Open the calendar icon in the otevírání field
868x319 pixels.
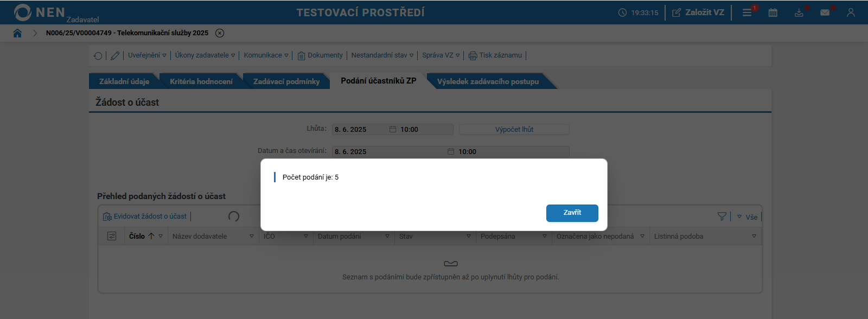tap(451, 151)
